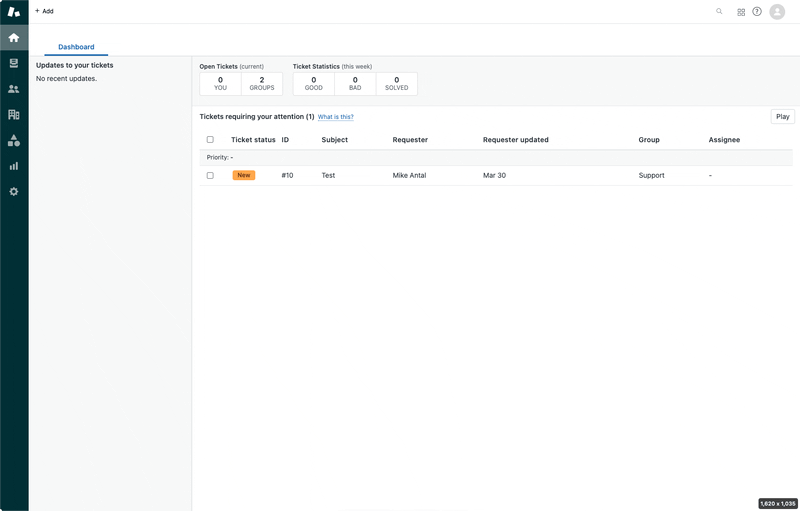This screenshot has height=511, width=800.
Task: Open the Help question mark icon
Action: pyautogui.click(x=757, y=11)
